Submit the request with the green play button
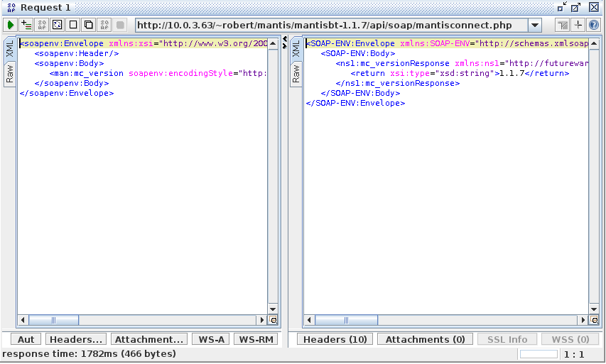 [11, 25]
